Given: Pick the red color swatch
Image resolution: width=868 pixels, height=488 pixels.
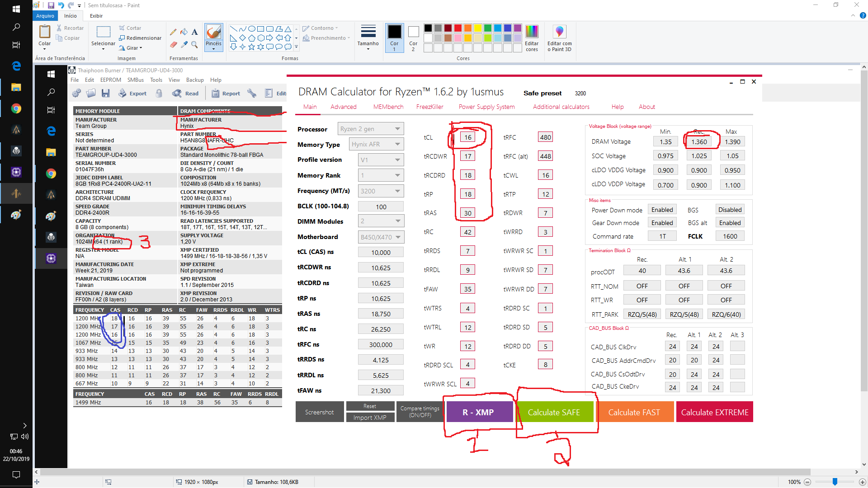Looking at the screenshot, I should (x=458, y=28).
